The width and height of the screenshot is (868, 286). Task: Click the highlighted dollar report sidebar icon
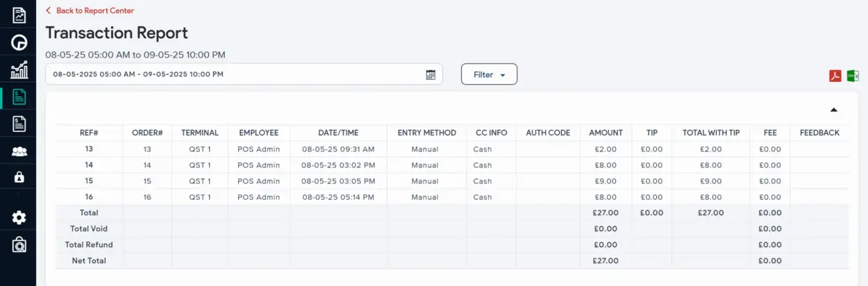tap(19, 96)
